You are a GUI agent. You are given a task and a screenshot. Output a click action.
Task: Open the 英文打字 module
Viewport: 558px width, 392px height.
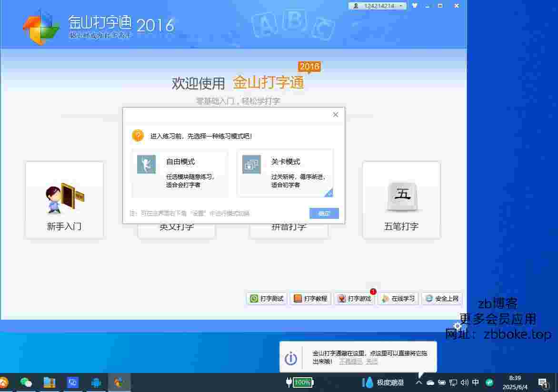click(x=177, y=230)
